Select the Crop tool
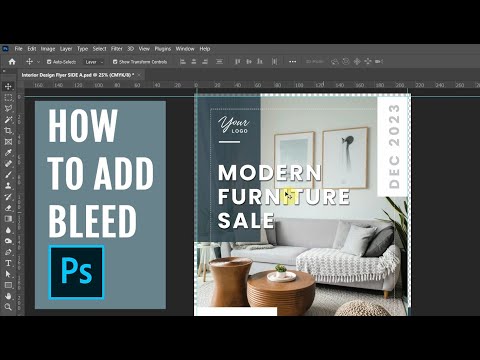This screenshot has width=480, height=360. [x=8, y=131]
